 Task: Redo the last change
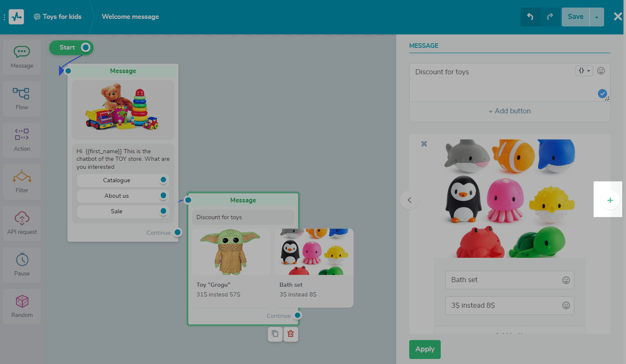tap(550, 17)
